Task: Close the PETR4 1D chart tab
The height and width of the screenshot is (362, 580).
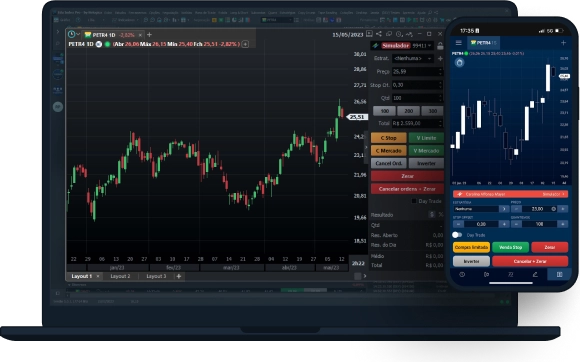Action: pyautogui.click(x=140, y=35)
